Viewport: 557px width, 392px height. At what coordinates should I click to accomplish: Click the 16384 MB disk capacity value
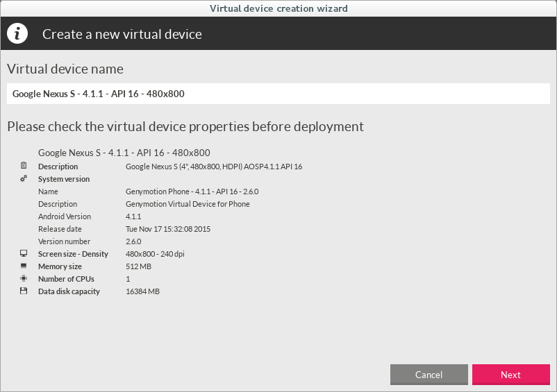coord(142,291)
